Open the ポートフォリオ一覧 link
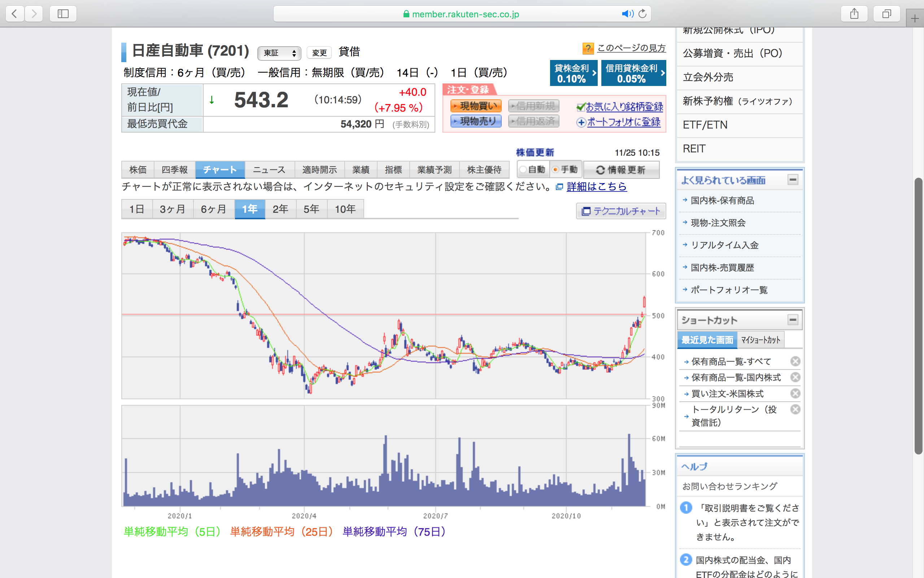Image resolution: width=924 pixels, height=578 pixels. [729, 290]
